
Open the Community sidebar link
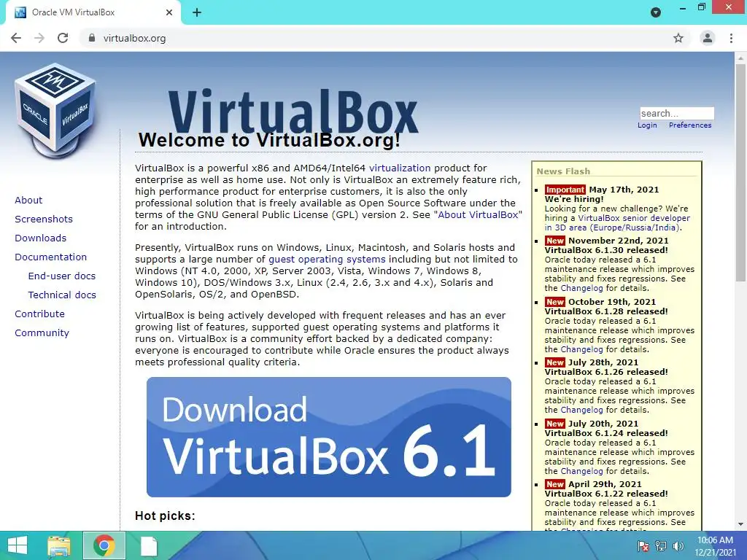pos(42,332)
